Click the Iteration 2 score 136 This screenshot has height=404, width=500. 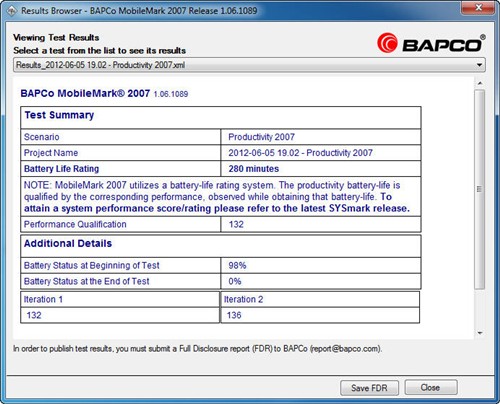click(234, 315)
